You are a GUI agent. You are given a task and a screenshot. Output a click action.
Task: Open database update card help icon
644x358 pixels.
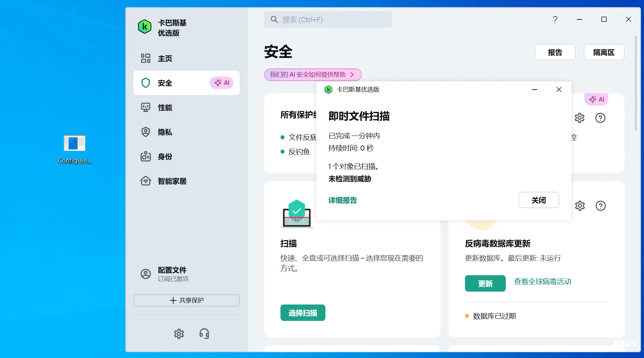click(x=600, y=206)
